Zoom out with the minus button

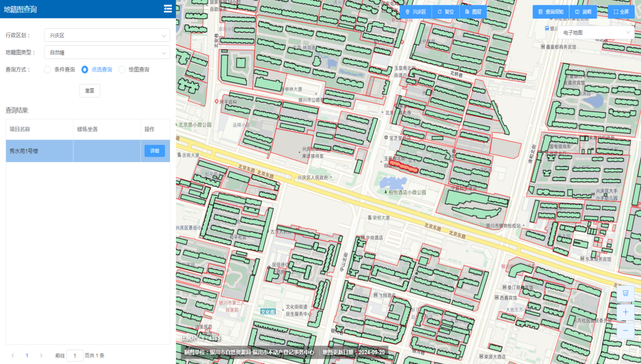(x=625, y=331)
